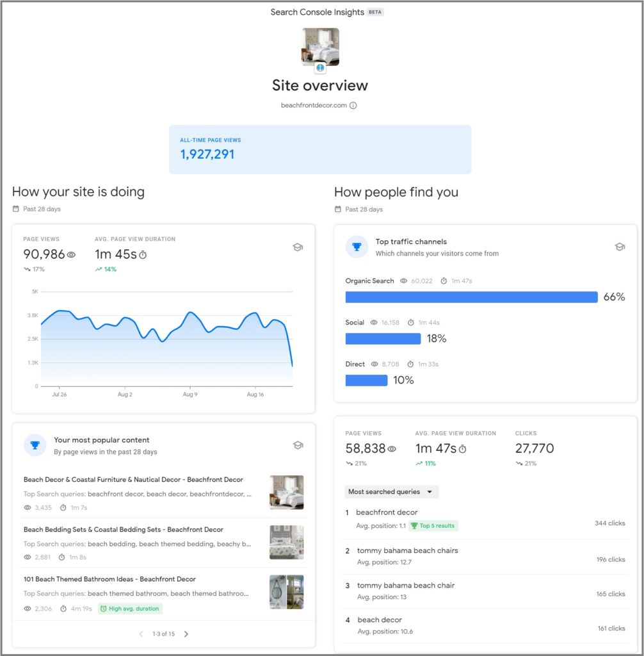Click the 344 clicks value

tap(609, 523)
